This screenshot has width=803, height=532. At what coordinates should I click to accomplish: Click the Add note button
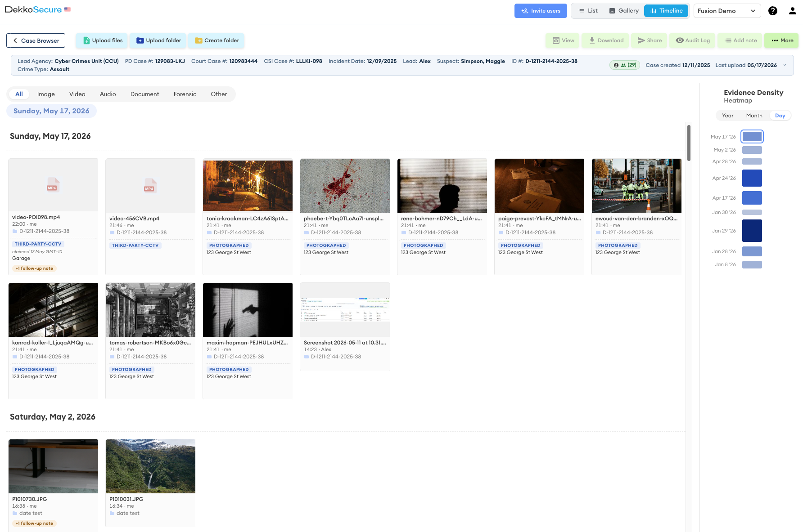[x=740, y=40]
